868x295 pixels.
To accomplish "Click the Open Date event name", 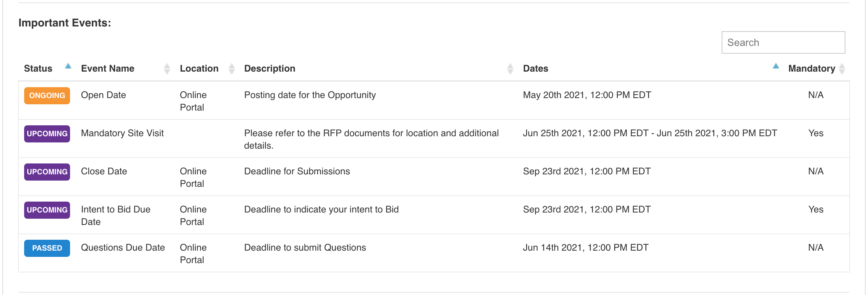I will (x=104, y=95).
